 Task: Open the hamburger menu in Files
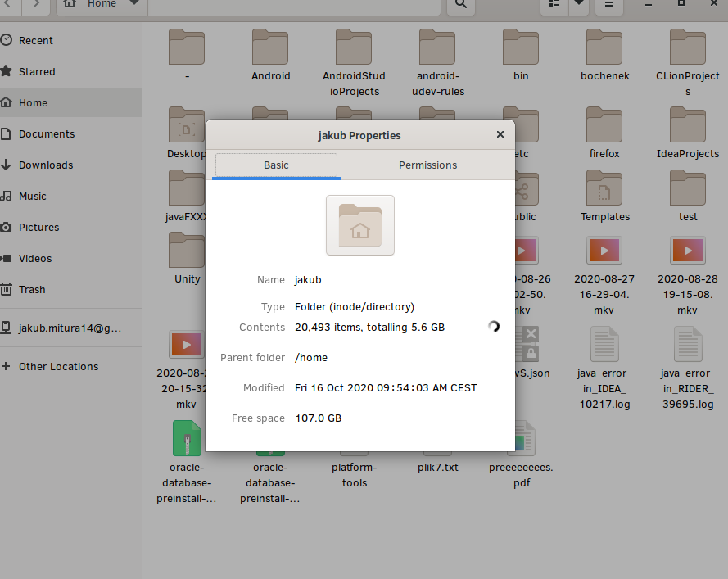(609, 5)
